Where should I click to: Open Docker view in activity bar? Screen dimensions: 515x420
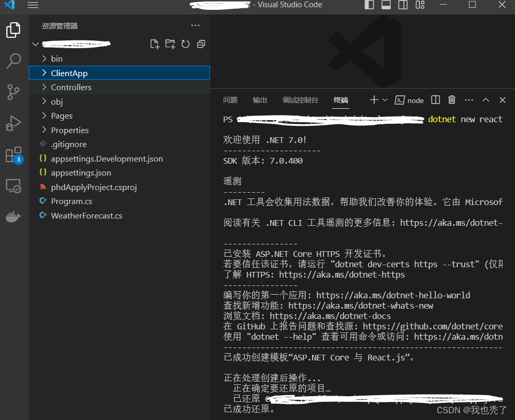pyautogui.click(x=13, y=217)
